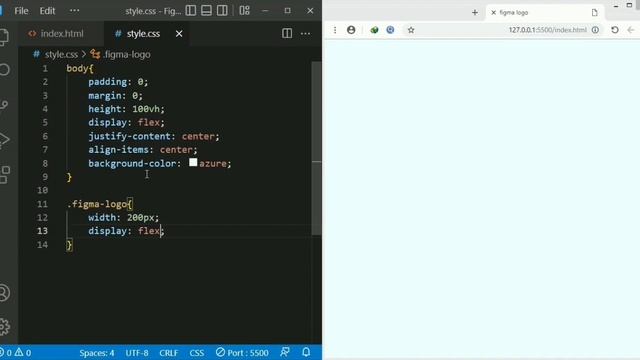Viewport: 640px width, 360px height.
Task: Click the 'height: 100vh' declaration
Action: point(126,109)
